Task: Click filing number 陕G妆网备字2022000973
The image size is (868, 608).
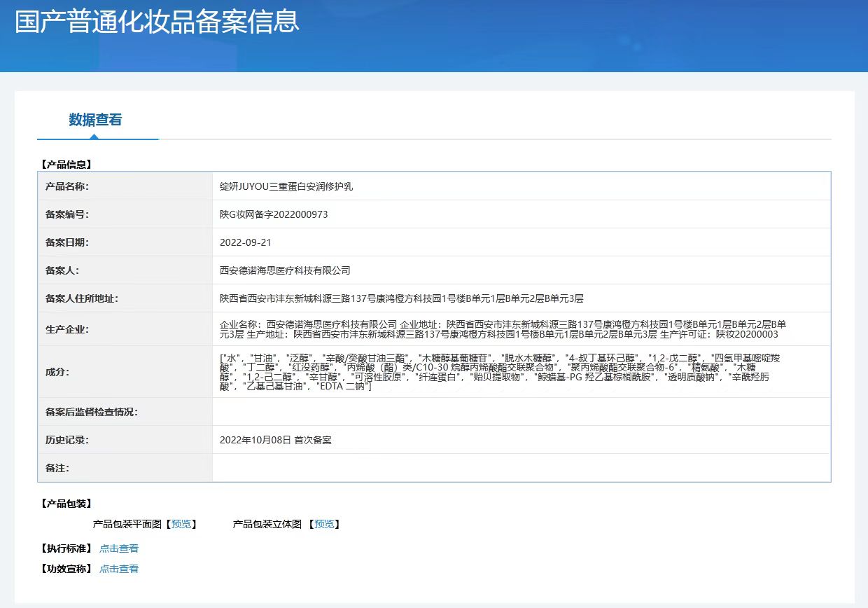Action: click(x=274, y=214)
